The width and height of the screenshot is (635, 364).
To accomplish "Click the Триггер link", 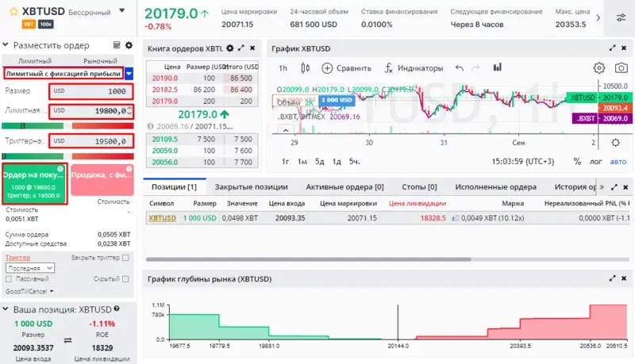I will pos(17,258).
